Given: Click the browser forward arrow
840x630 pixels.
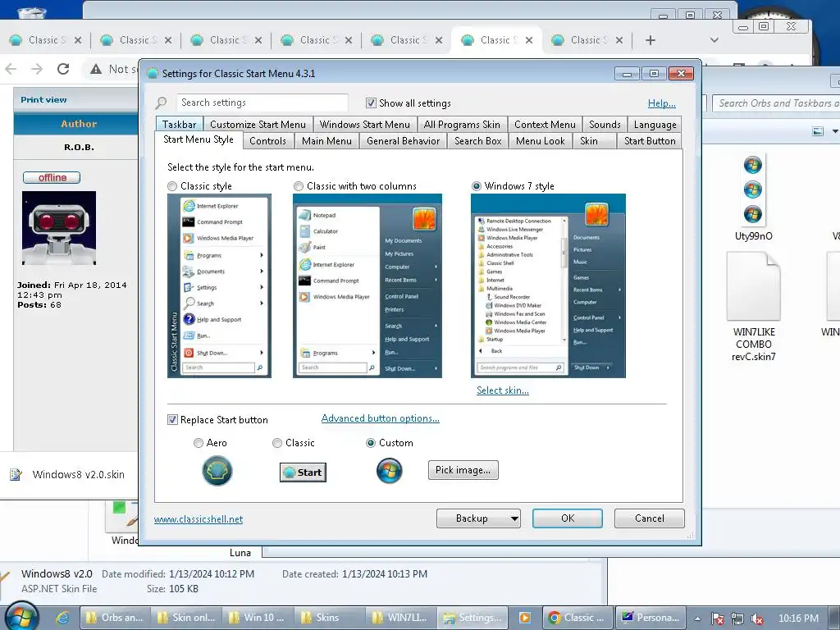Looking at the screenshot, I should tap(36, 69).
